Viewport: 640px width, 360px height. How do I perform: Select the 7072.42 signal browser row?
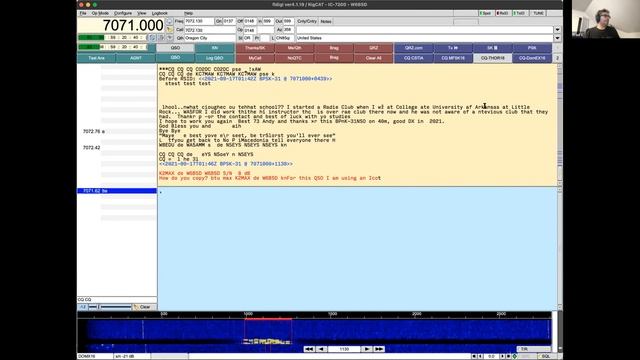coord(117,147)
